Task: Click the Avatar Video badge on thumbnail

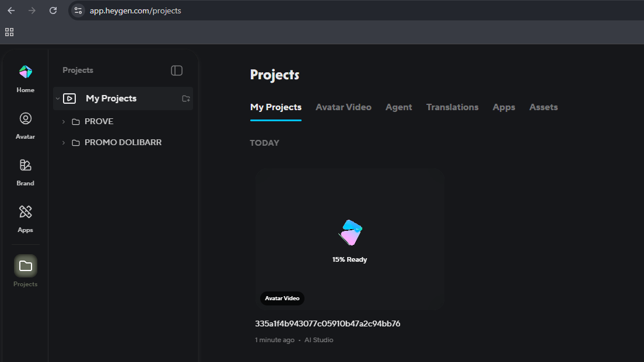Action: [x=282, y=298]
